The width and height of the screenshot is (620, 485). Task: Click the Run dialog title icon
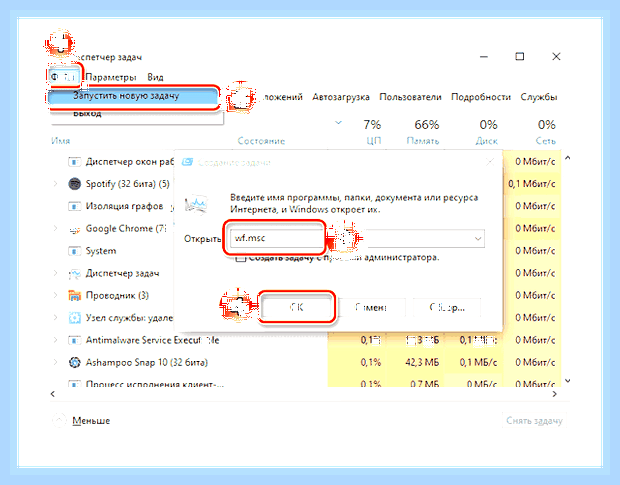click(x=187, y=162)
